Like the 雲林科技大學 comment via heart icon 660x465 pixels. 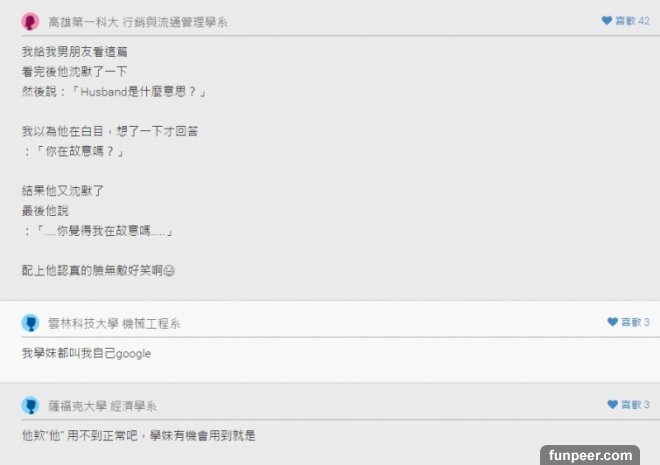coord(612,322)
